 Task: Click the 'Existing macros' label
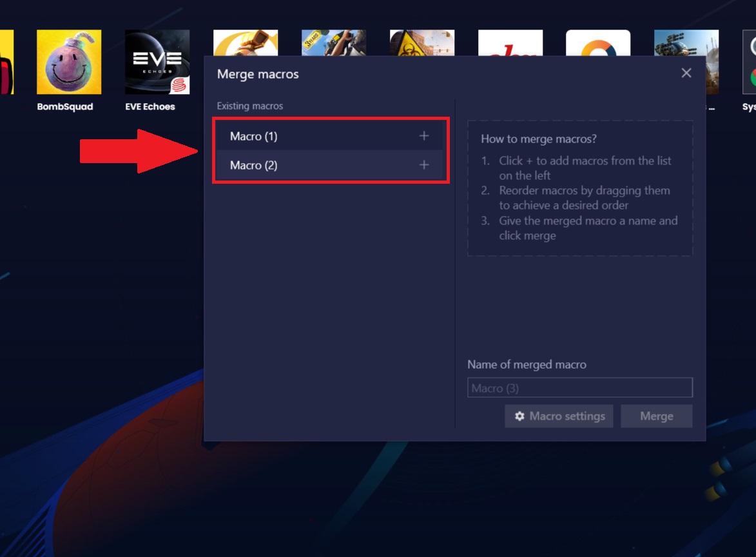coord(250,106)
